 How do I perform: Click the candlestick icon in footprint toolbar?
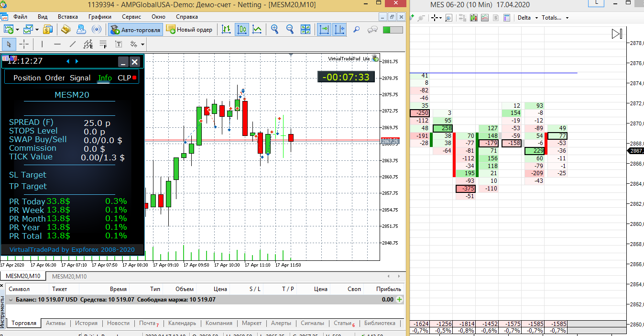(x=474, y=18)
